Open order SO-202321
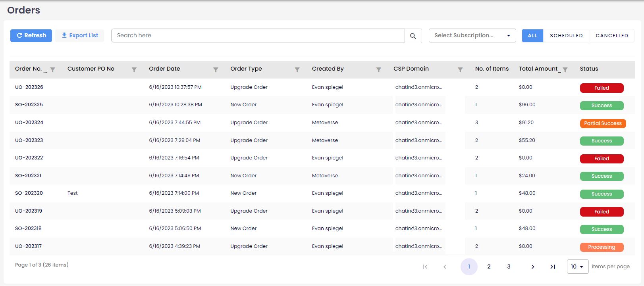This screenshot has width=644, height=286. pos(28,176)
